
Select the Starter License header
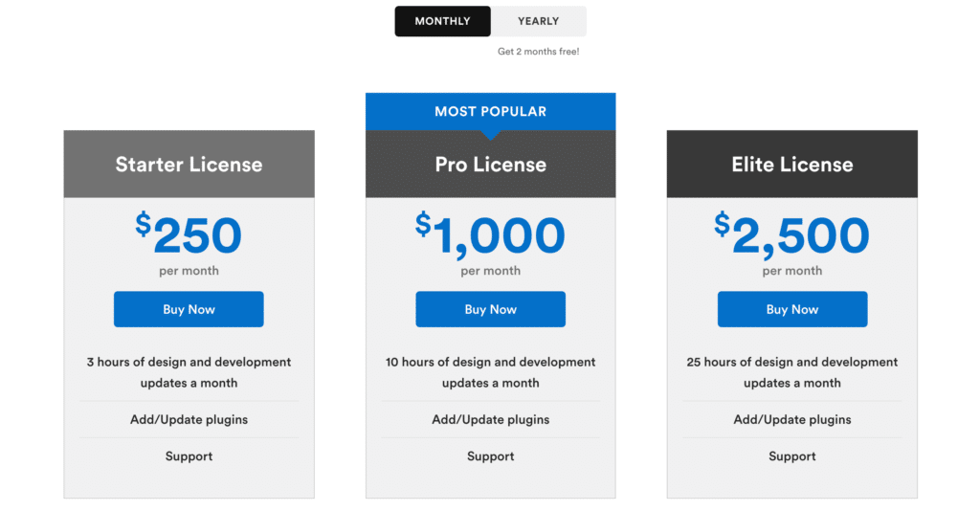(x=189, y=165)
